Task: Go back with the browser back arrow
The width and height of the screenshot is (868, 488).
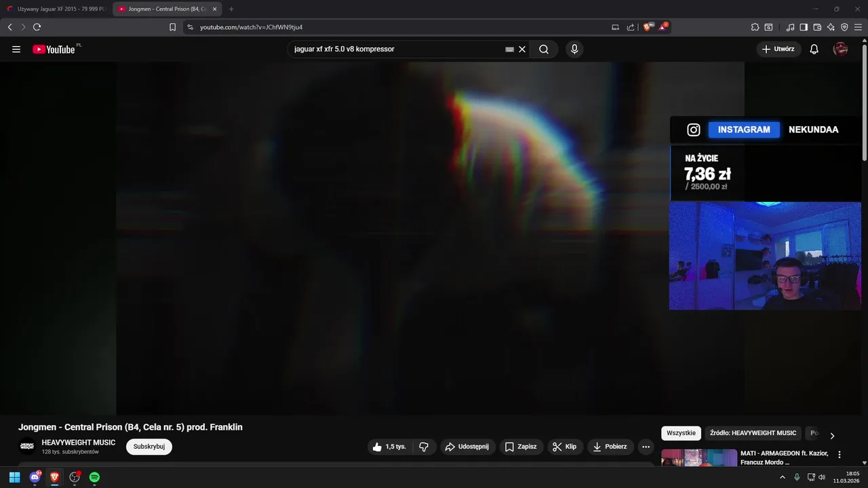Action: 9,27
